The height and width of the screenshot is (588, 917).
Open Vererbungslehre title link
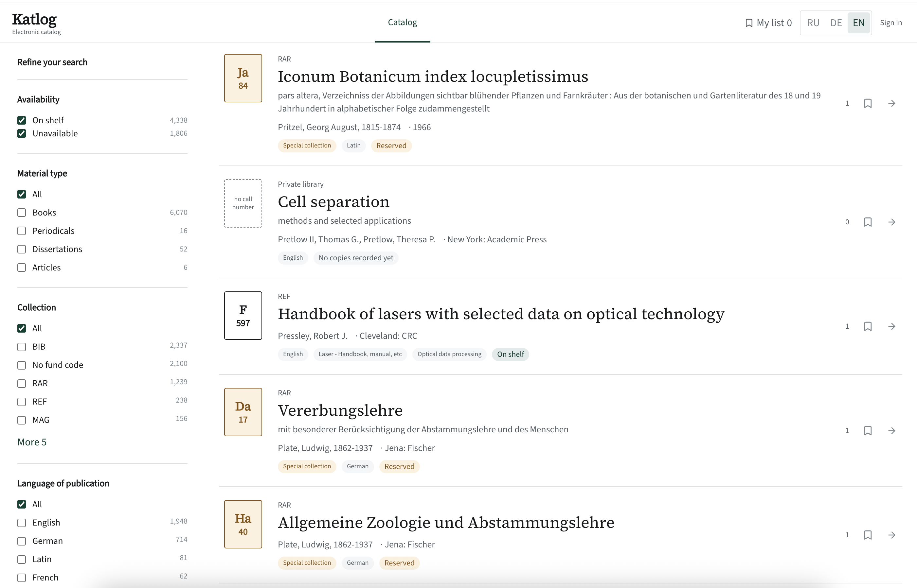point(340,410)
